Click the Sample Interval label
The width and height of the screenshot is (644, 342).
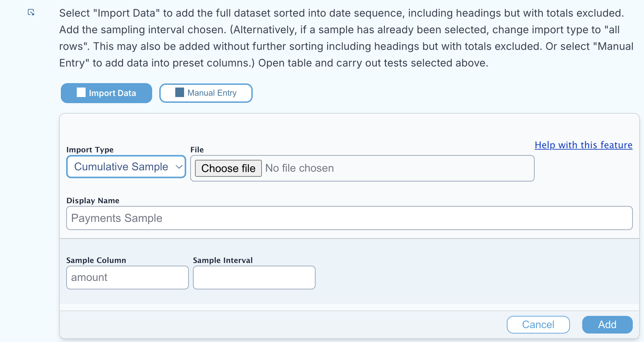(x=223, y=260)
